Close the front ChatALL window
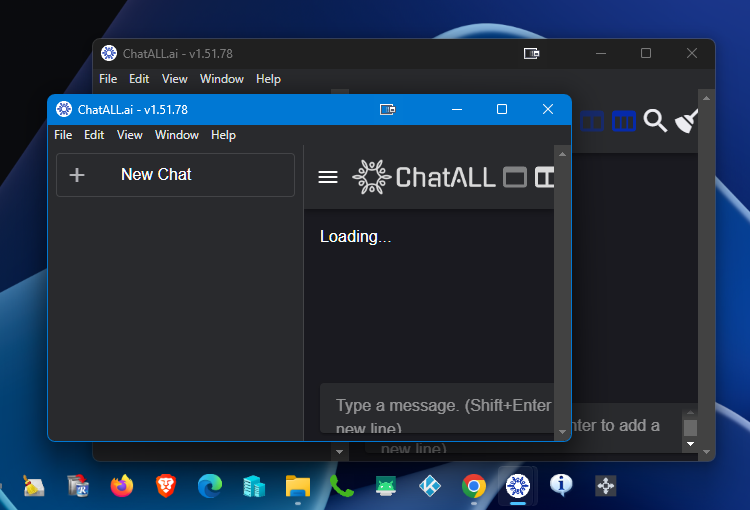Screen dimensions: 750x510 [548, 110]
